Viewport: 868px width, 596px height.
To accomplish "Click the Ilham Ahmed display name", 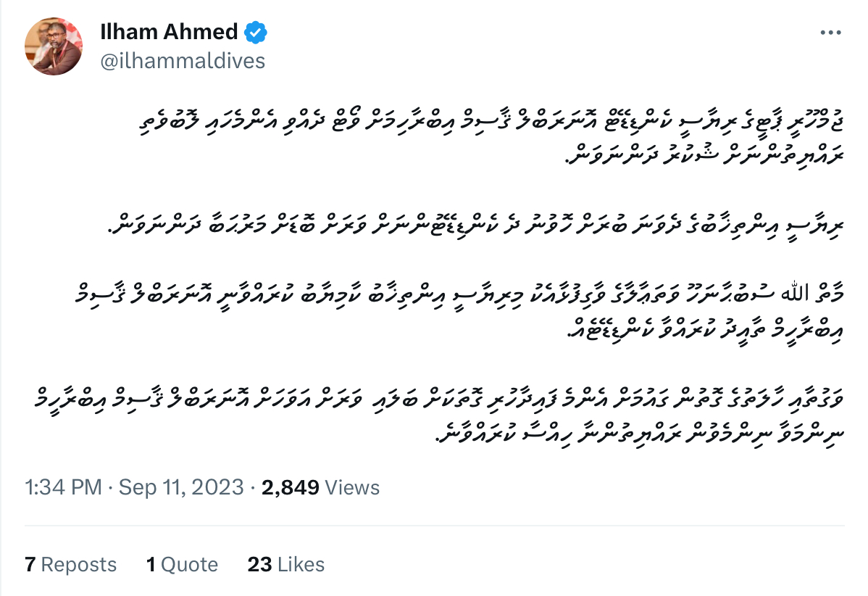I will [169, 32].
